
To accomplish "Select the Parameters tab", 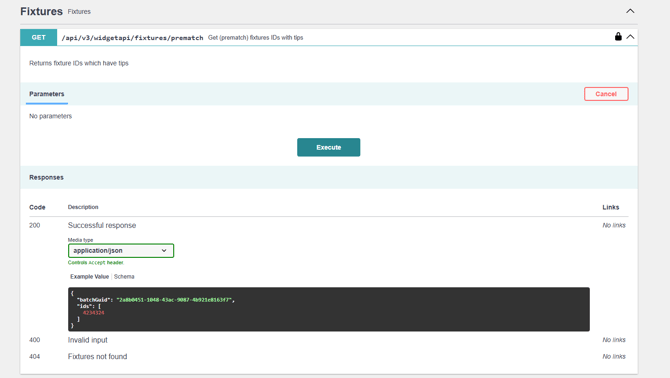I will coord(47,94).
